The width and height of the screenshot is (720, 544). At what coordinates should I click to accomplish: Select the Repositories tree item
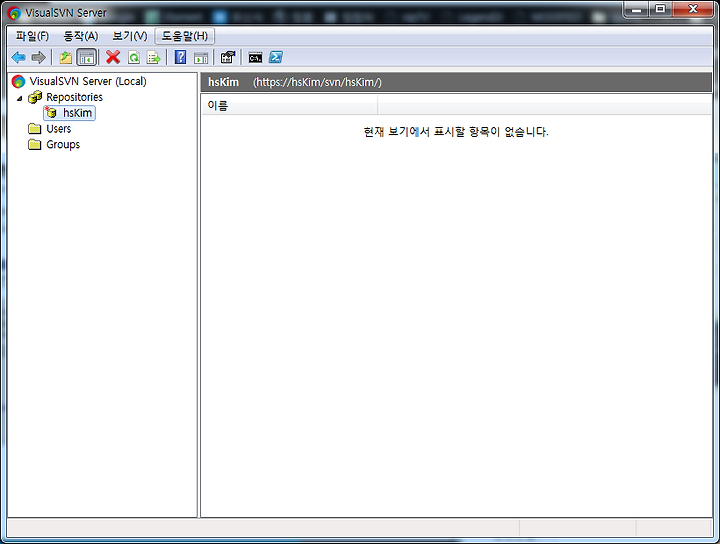pos(74,97)
